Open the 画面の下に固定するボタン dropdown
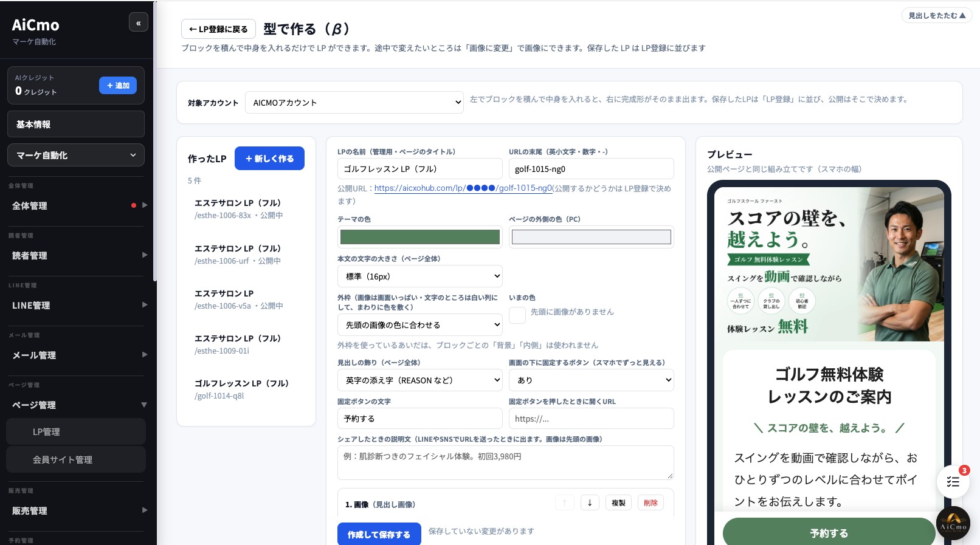 click(592, 380)
